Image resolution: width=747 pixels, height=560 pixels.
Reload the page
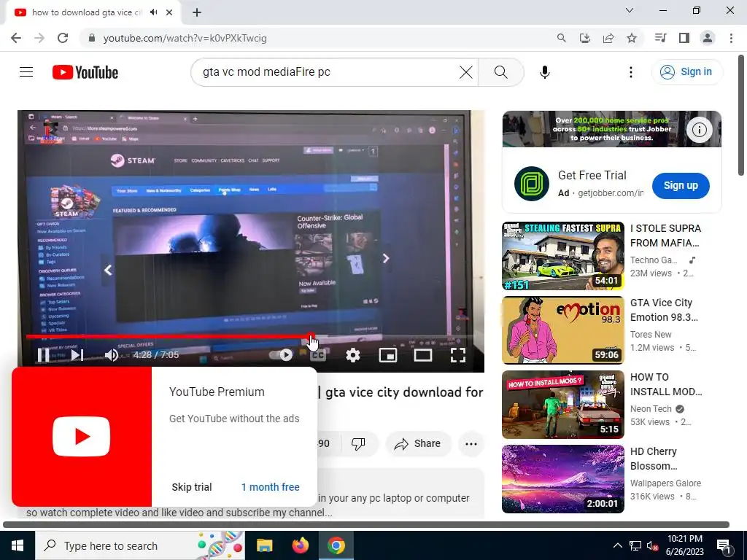coord(63,38)
